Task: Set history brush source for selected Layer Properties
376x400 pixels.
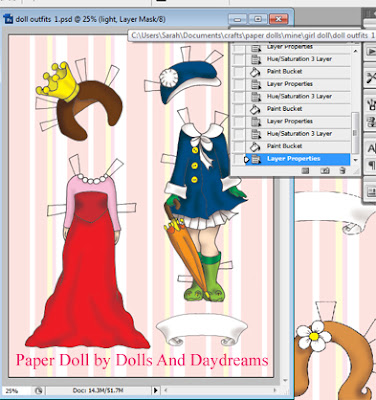Action: (x=238, y=159)
